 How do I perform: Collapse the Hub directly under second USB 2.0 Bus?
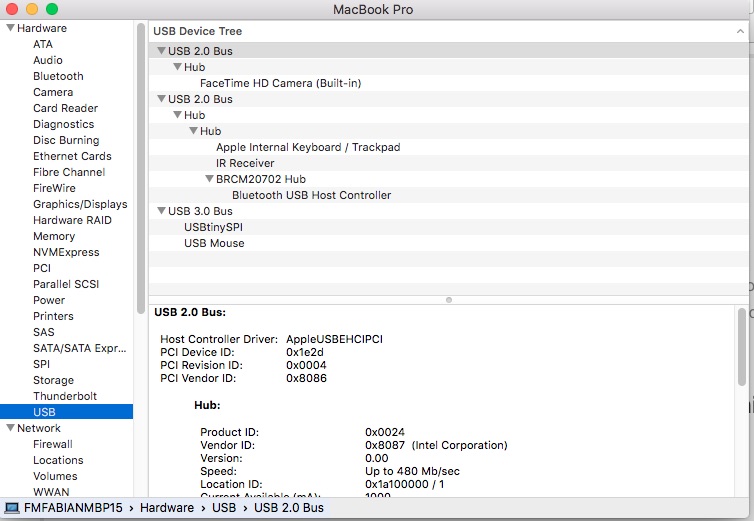tap(177, 114)
